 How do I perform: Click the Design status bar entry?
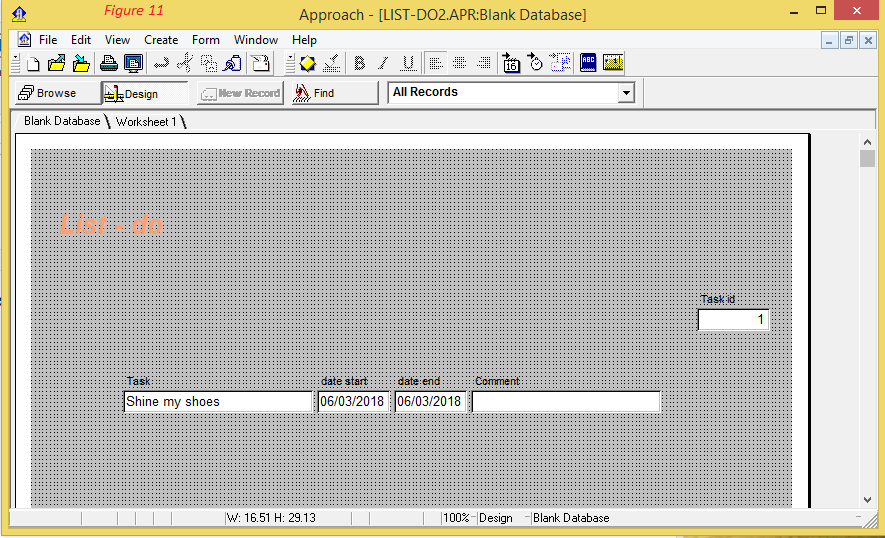tap(496, 518)
